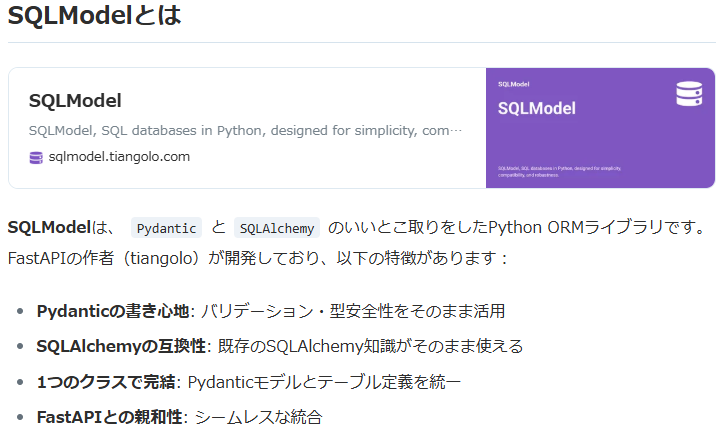This screenshot has height=429, width=719.
Task: Click the tiny caption at thumbnail bottom
Action: click(x=559, y=172)
